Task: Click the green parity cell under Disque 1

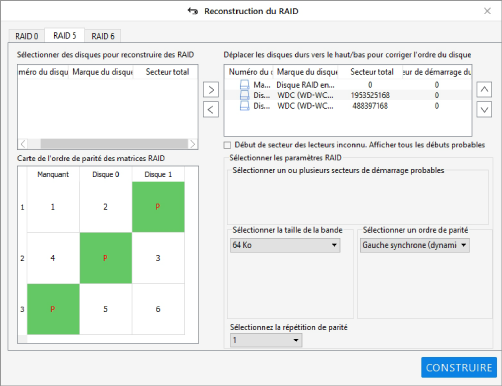Action: (158, 207)
